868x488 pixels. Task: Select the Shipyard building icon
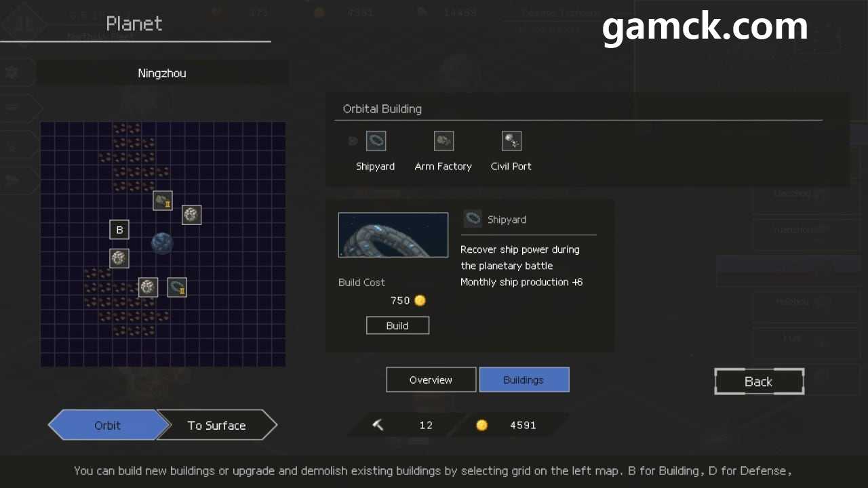(376, 141)
